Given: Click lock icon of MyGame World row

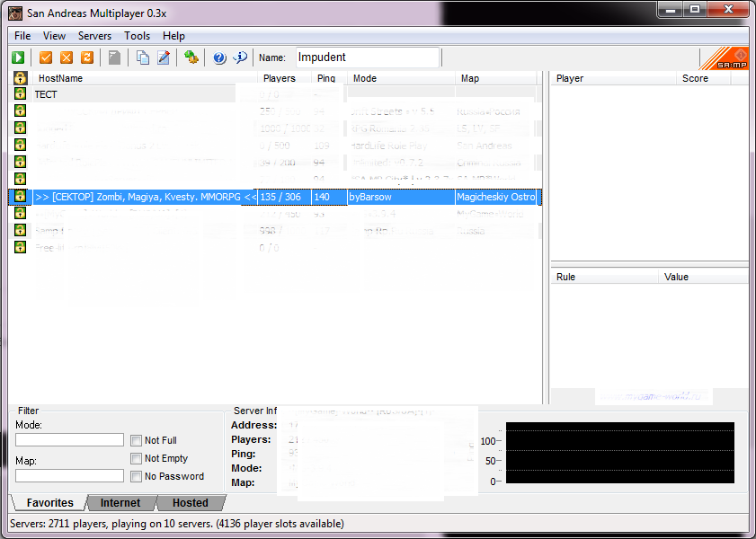Looking at the screenshot, I should [21, 213].
